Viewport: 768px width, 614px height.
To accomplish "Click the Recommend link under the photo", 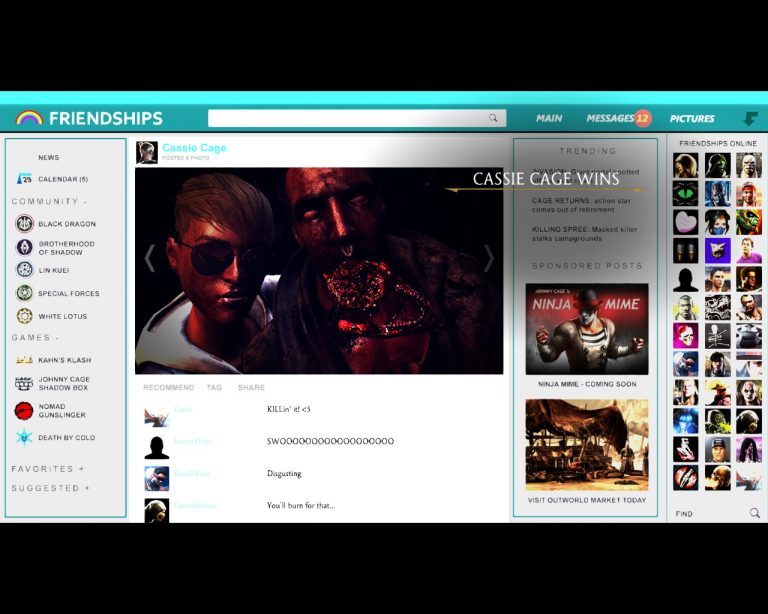I will (169, 387).
